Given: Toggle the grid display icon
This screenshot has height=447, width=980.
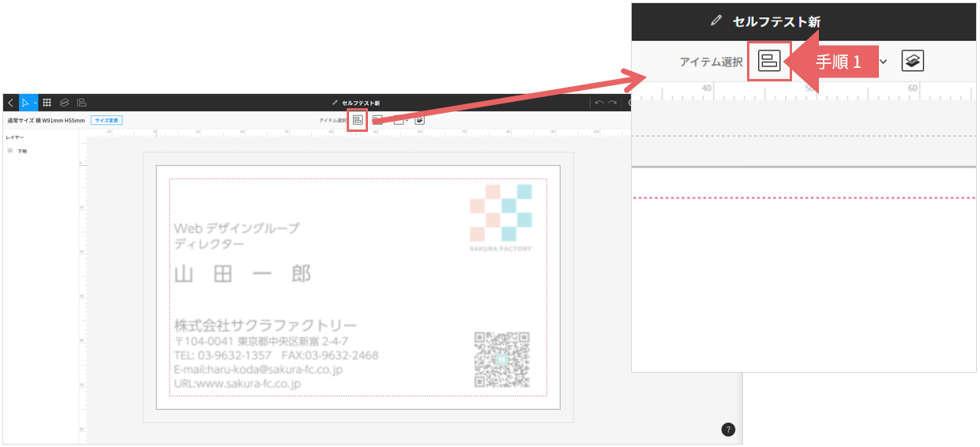Looking at the screenshot, I should click(47, 103).
